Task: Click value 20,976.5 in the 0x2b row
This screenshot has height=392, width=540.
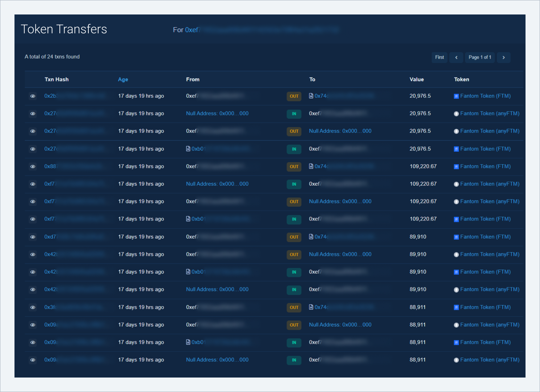Action: point(420,96)
